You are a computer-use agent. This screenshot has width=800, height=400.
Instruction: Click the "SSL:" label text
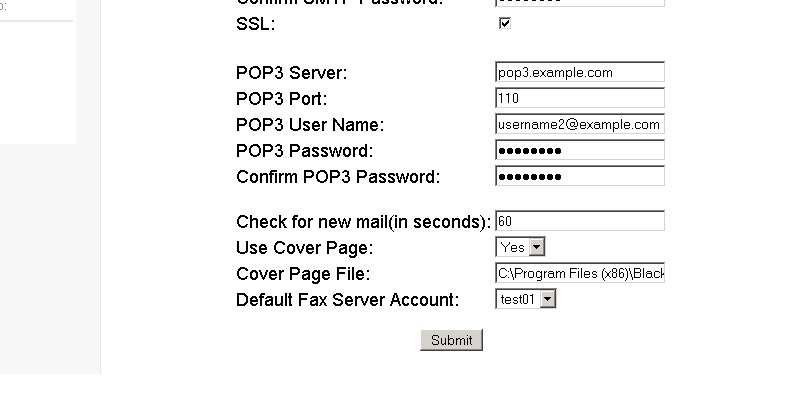click(256, 23)
